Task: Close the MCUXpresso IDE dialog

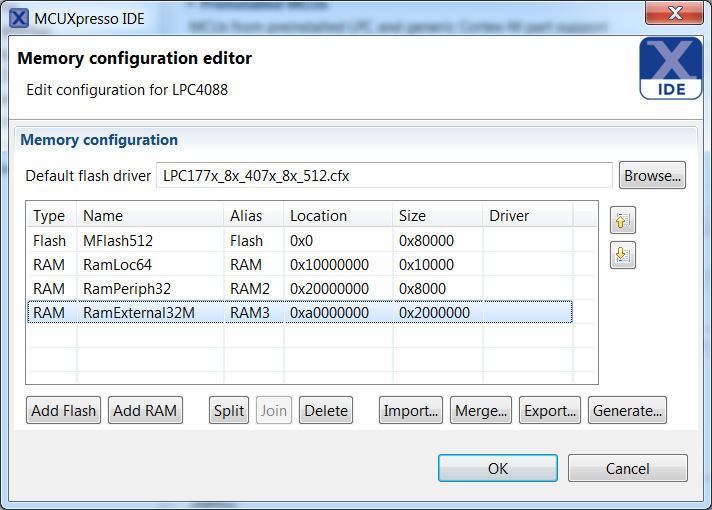Action: click(x=674, y=13)
